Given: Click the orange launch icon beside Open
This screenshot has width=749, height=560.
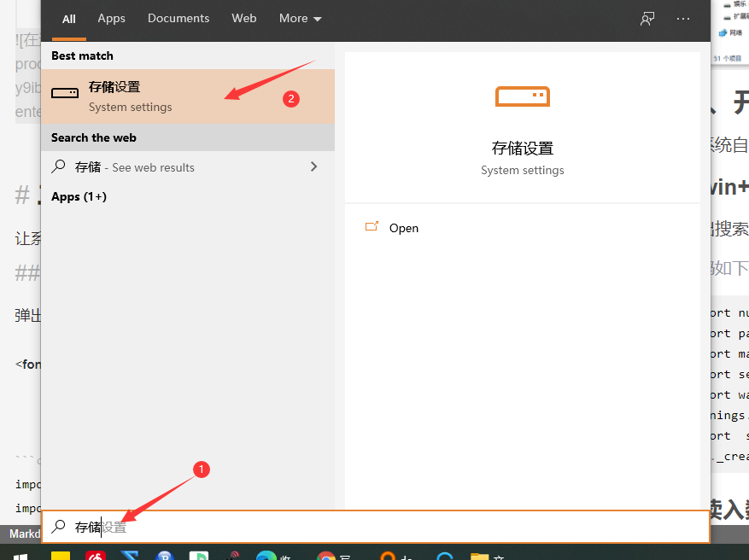Looking at the screenshot, I should pos(372,226).
